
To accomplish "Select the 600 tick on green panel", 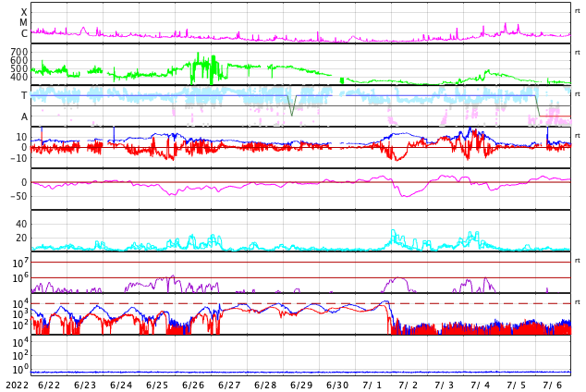I will pyautogui.click(x=19, y=60).
